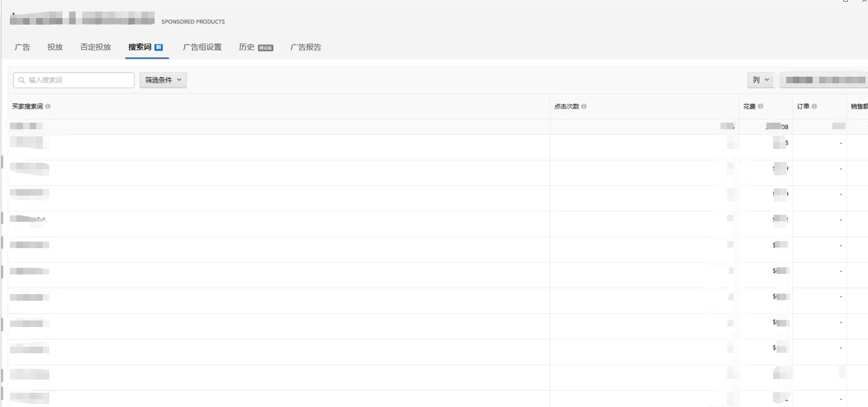Screen dimensions: 868x407
Task: Open the 投放 tab
Action: pos(55,47)
